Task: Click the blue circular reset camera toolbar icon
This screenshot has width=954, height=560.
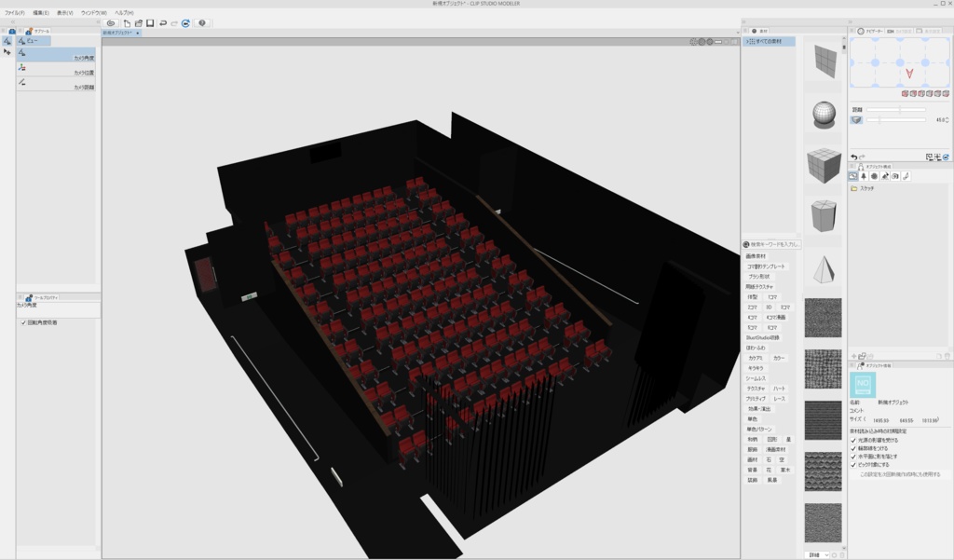Action: pos(185,23)
